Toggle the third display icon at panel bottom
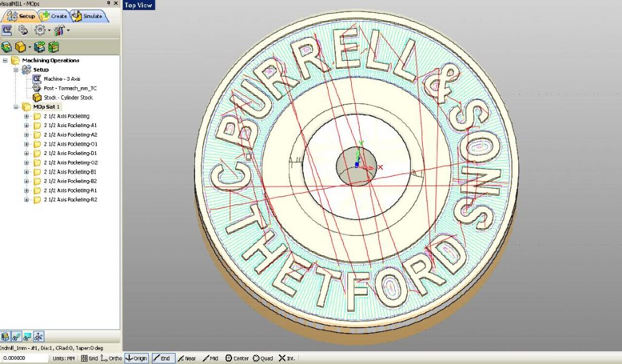 (27, 337)
